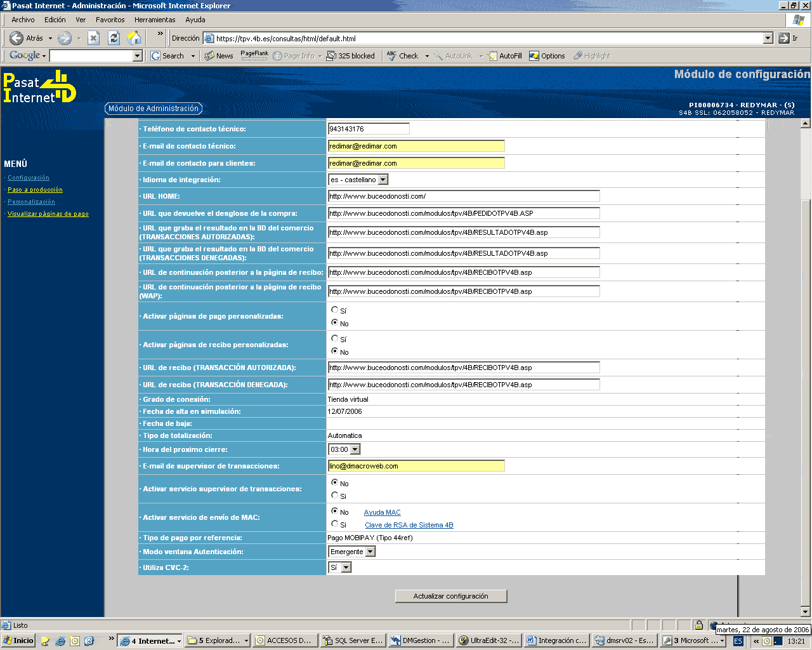Click the AutoFill toolbar button
This screenshot has height=650, width=812.
(492, 56)
